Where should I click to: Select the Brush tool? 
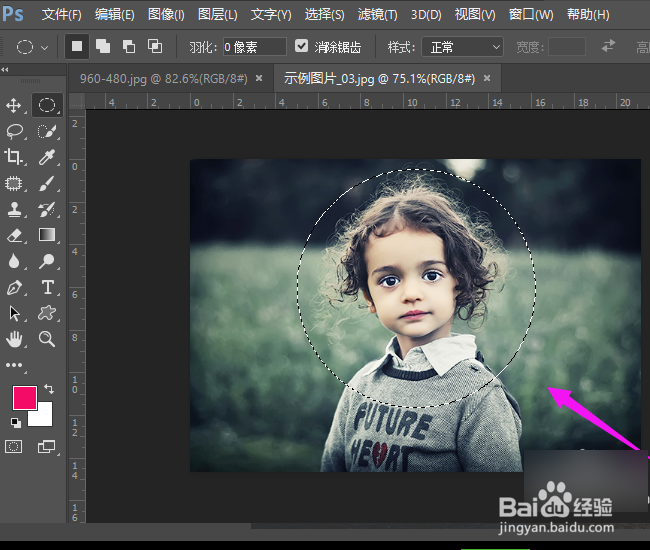[47, 183]
